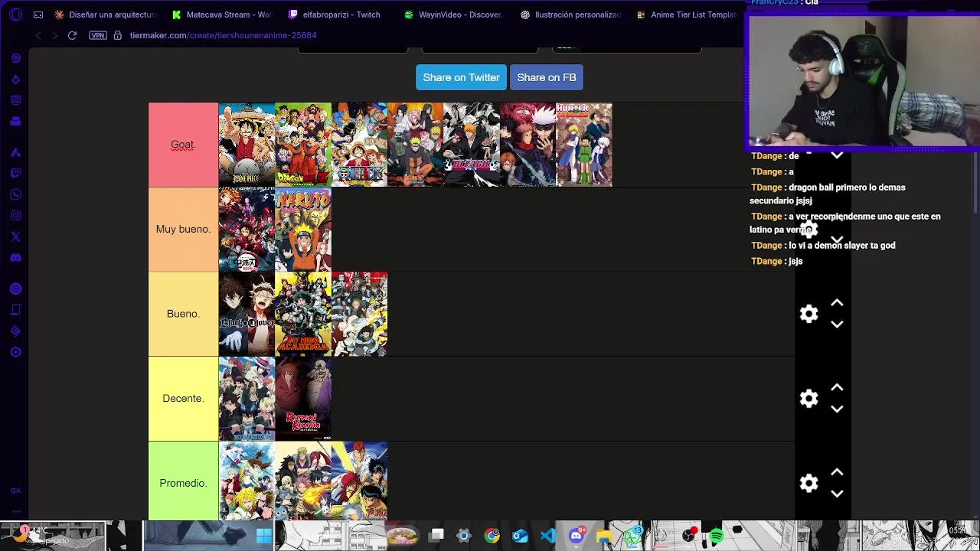Select the Dragon Ball thumbnail in Goat
This screenshot has width=980, height=551.
pyautogui.click(x=303, y=145)
